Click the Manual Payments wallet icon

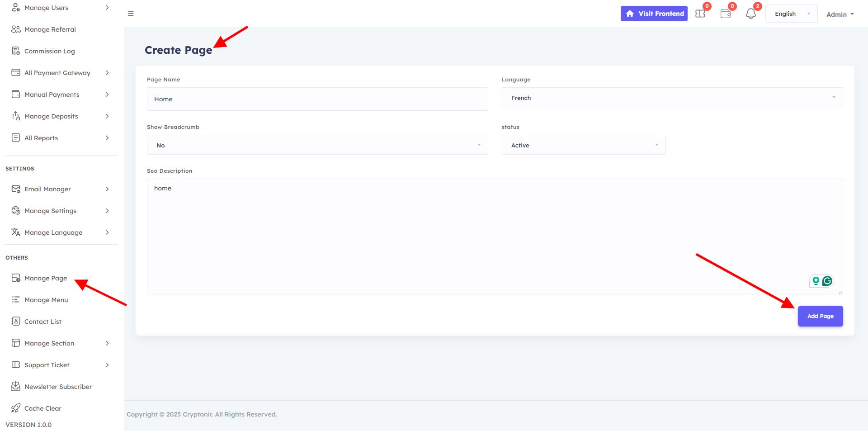click(16, 95)
